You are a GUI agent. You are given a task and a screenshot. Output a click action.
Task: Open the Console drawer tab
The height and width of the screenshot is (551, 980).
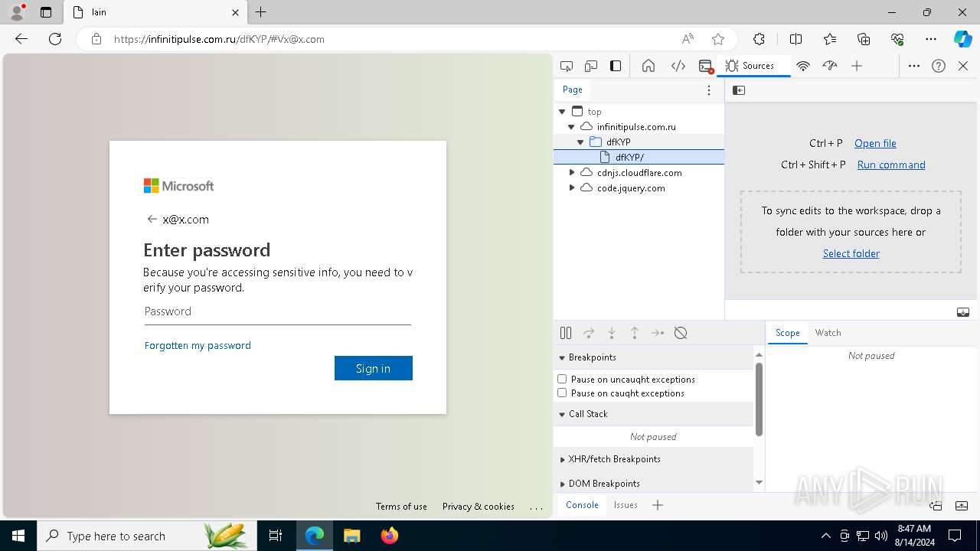tap(582, 505)
